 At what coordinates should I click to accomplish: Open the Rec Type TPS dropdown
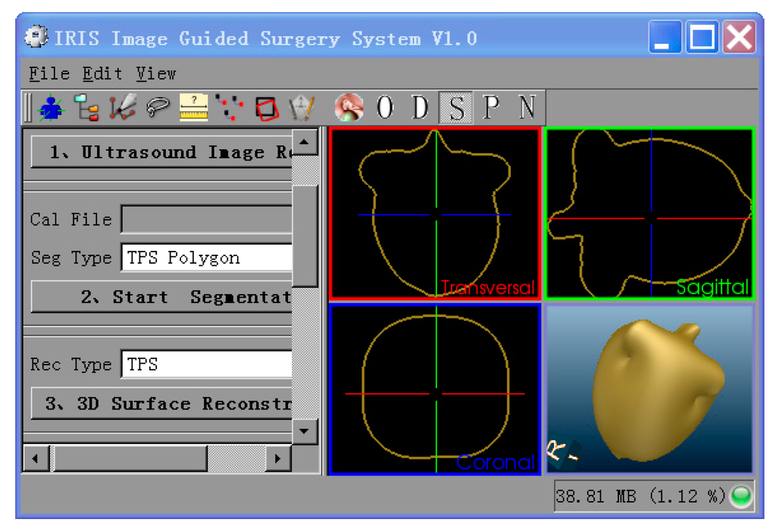click(206, 365)
